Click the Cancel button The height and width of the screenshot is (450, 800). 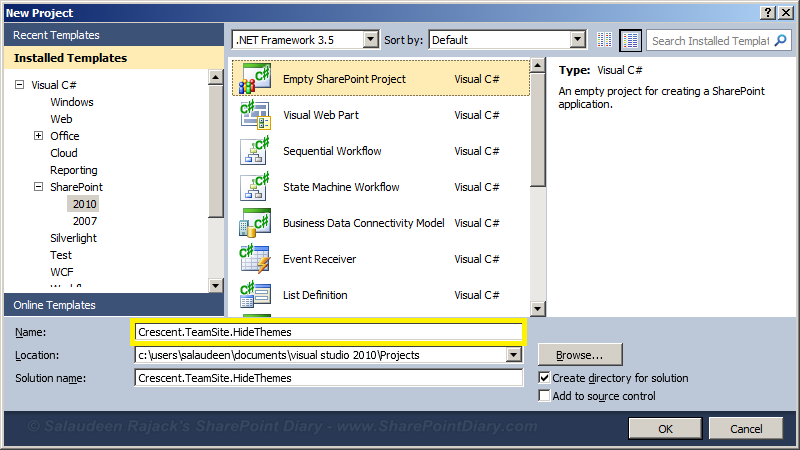pos(746,429)
